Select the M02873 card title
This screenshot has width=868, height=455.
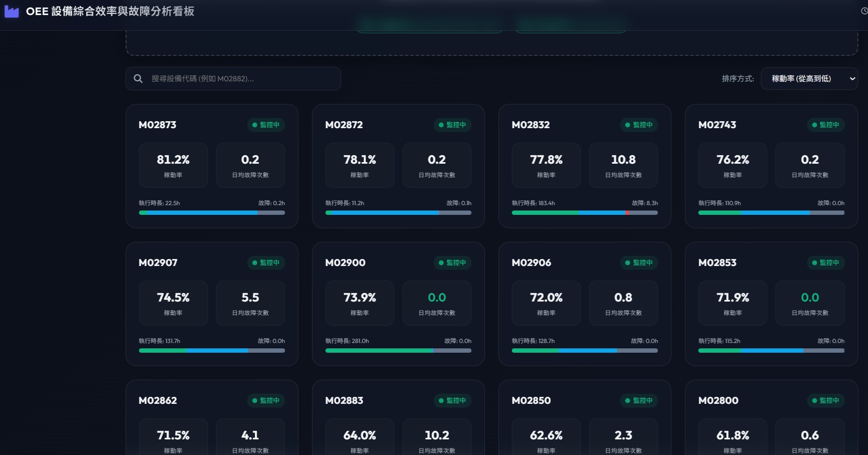pyautogui.click(x=157, y=125)
